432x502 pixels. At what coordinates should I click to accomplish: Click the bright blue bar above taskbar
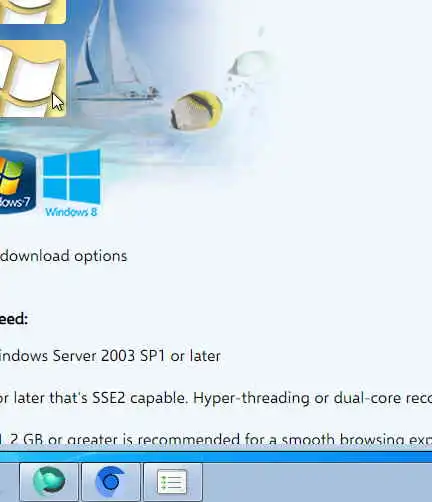[216, 456]
